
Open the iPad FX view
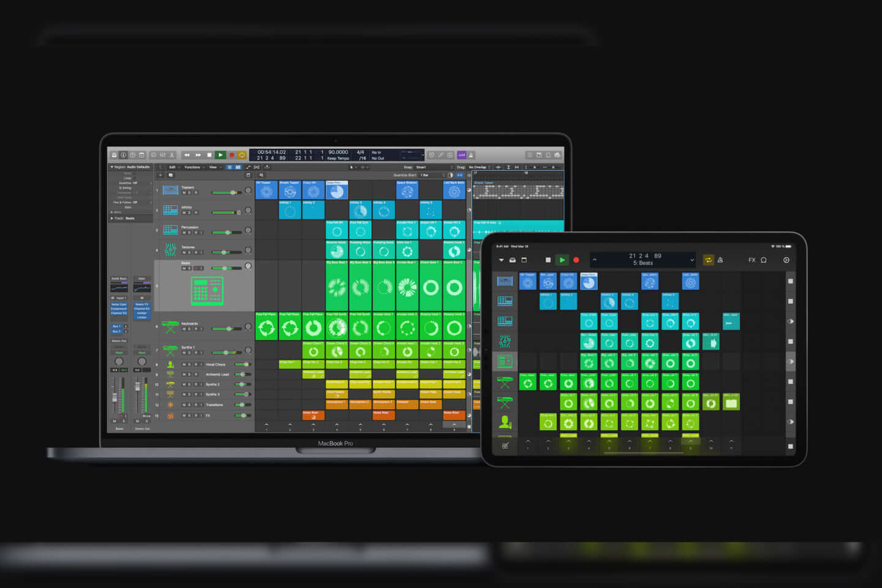[752, 260]
